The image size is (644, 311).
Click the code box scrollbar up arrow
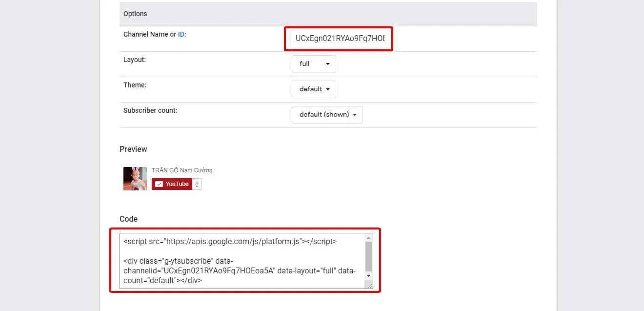368,237
